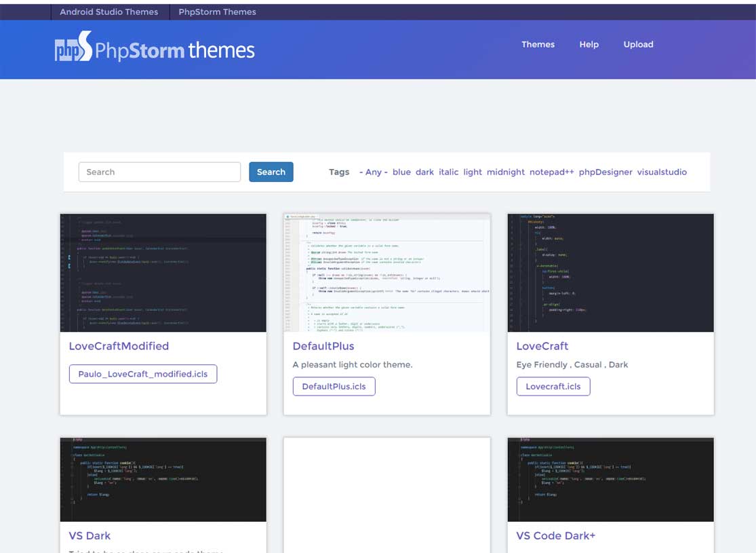This screenshot has width=756, height=553.
Task: Filter themes by the midnight tag
Action: (506, 172)
